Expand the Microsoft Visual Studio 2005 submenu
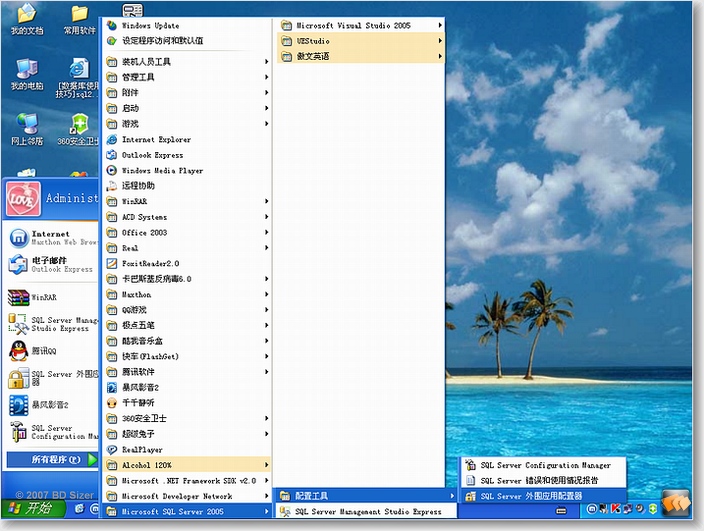704x531 pixels. click(356, 24)
